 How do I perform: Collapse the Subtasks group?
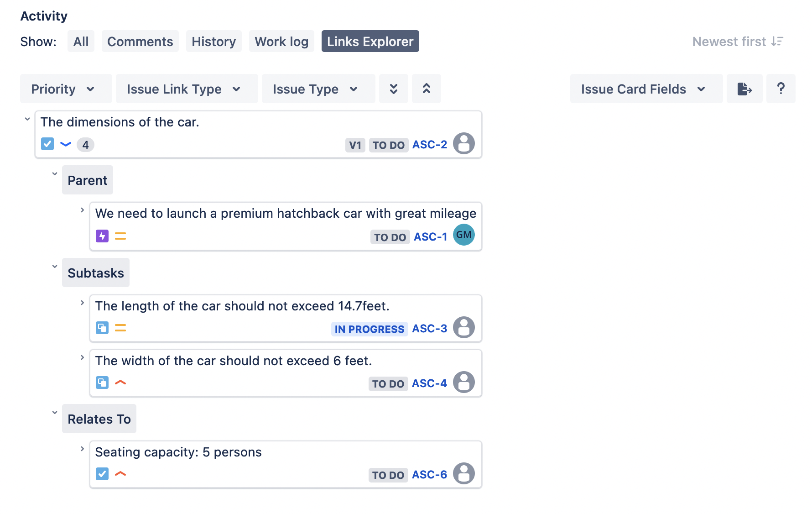coord(55,267)
